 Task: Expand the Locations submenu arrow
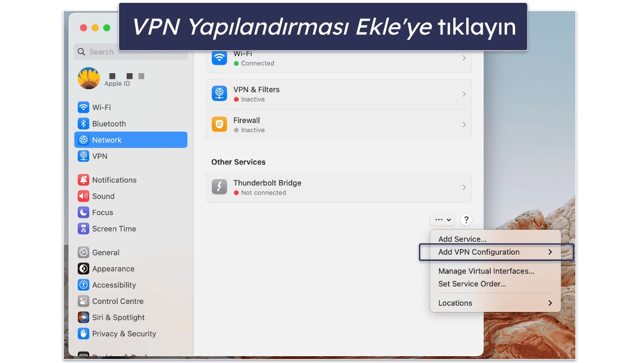click(x=550, y=303)
